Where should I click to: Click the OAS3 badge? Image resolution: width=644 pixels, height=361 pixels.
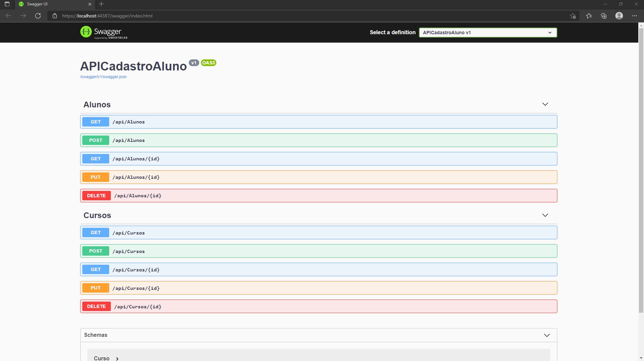coord(209,63)
